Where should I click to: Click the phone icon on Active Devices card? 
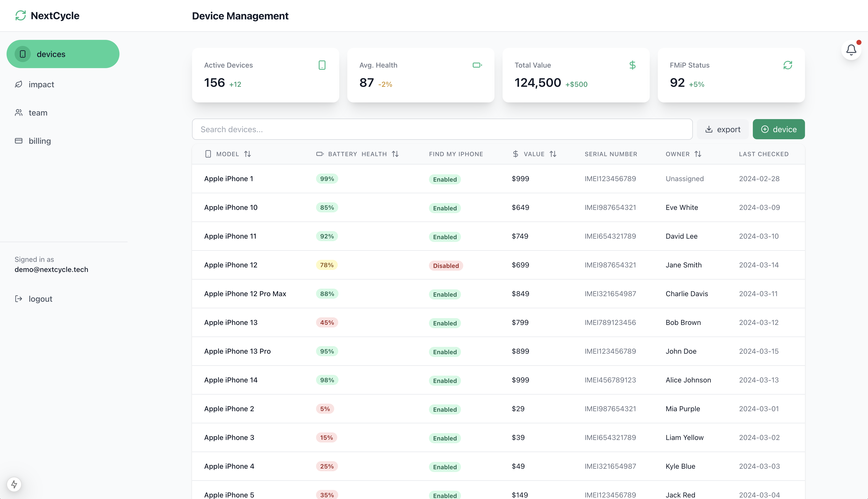click(x=322, y=65)
